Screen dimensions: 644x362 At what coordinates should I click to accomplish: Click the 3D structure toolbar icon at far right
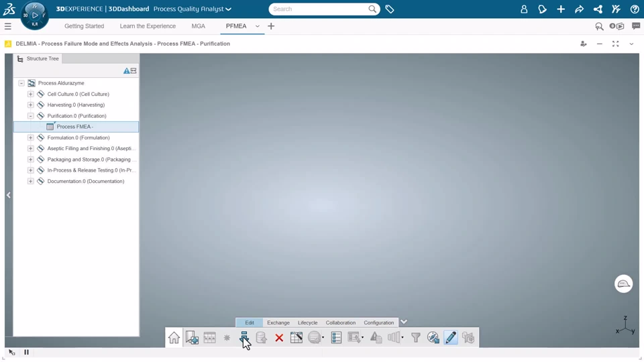click(x=468, y=337)
